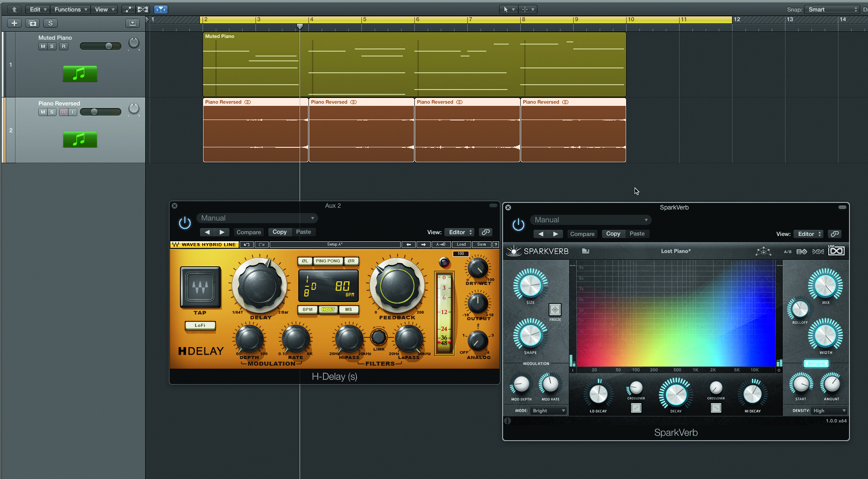Click Copy in the H-Delay window
This screenshot has width=868, height=479.
point(279,232)
